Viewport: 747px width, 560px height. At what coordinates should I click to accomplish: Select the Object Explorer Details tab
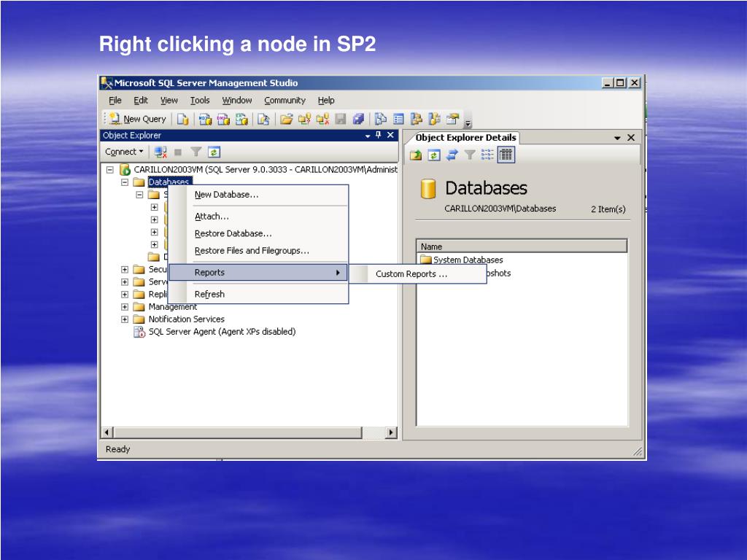pyautogui.click(x=465, y=138)
